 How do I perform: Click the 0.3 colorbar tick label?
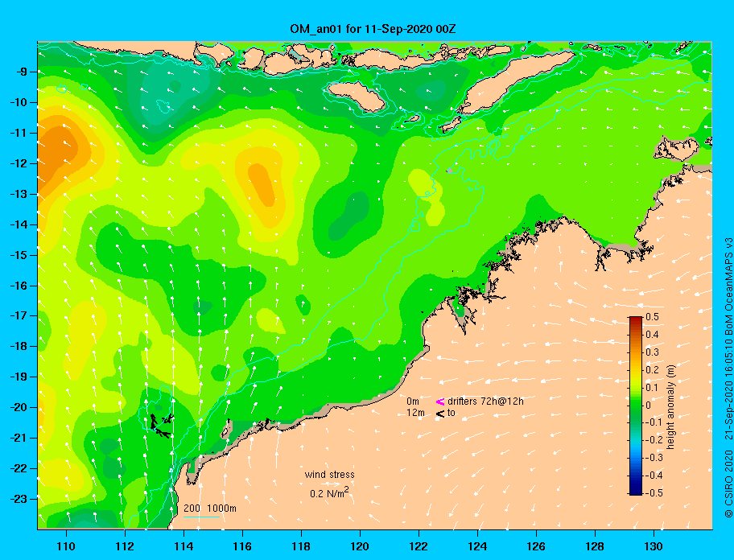pos(652,352)
